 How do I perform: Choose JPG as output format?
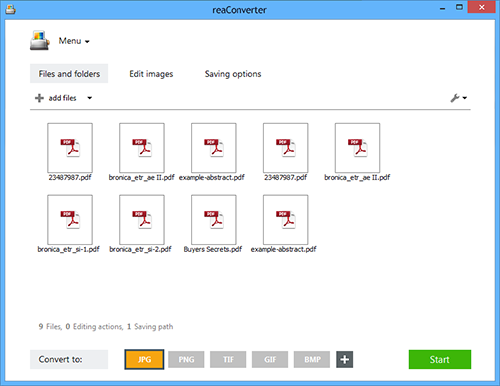(x=144, y=359)
